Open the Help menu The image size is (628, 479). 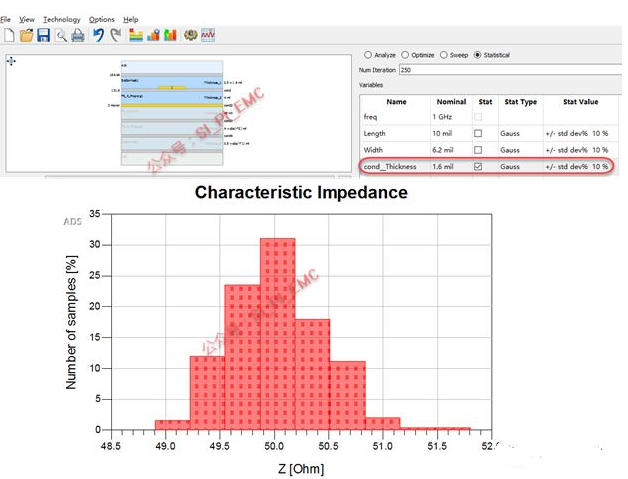[x=131, y=19]
